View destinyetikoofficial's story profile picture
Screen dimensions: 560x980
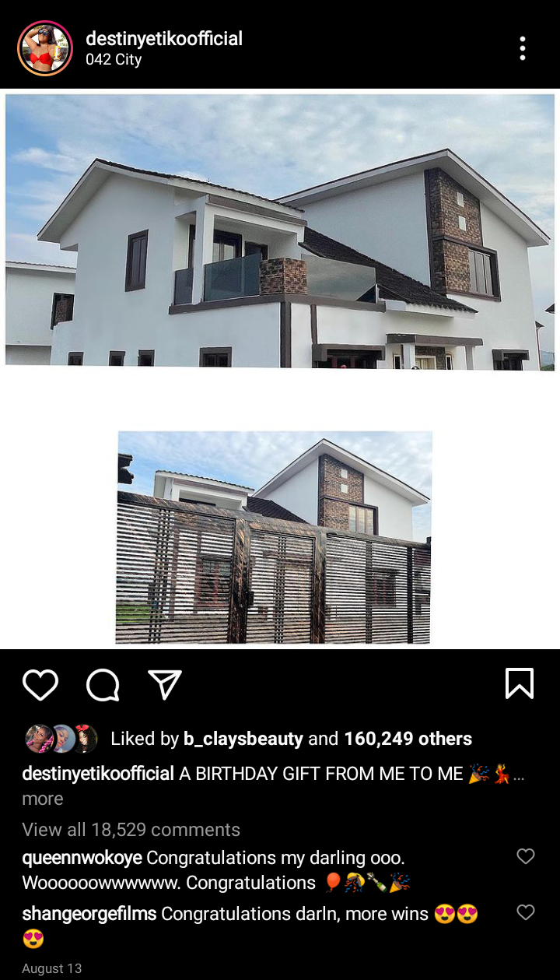point(45,48)
